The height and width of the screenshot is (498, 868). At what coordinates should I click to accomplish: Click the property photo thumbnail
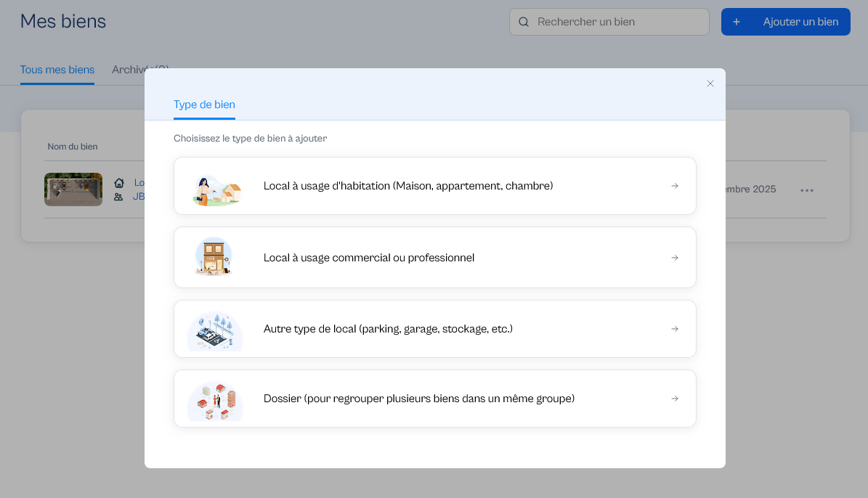[73, 189]
